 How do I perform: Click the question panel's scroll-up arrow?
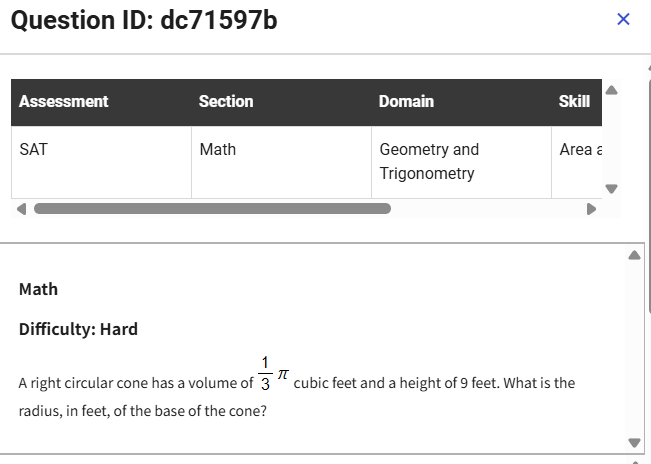coord(634,255)
